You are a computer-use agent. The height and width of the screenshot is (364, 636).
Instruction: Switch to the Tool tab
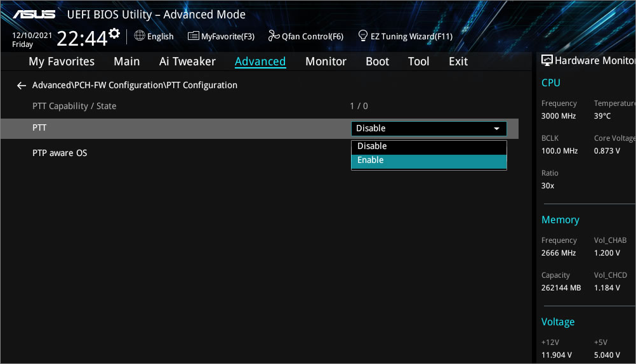coord(418,62)
